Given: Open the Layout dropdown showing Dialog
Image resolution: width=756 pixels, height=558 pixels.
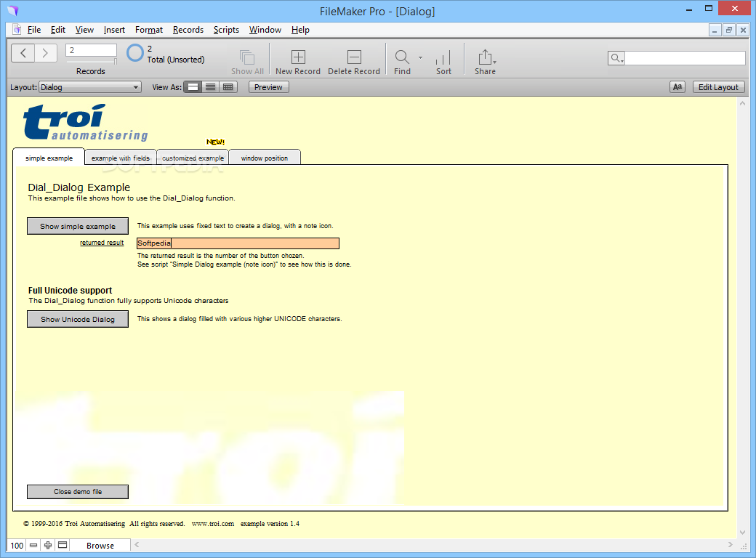Looking at the screenshot, I should click(89, 87).
